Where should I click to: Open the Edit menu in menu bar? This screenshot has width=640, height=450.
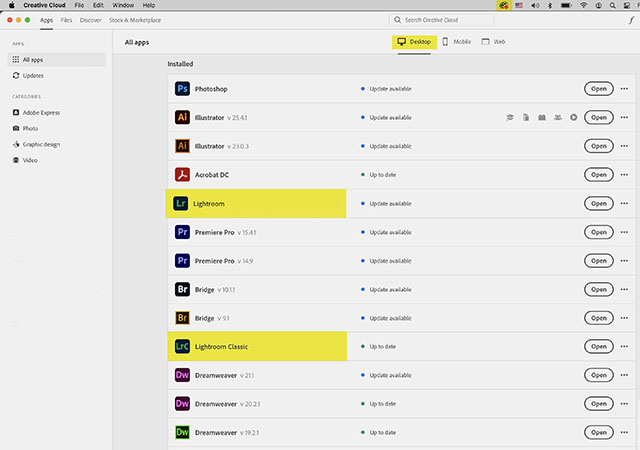click(98, 5)
